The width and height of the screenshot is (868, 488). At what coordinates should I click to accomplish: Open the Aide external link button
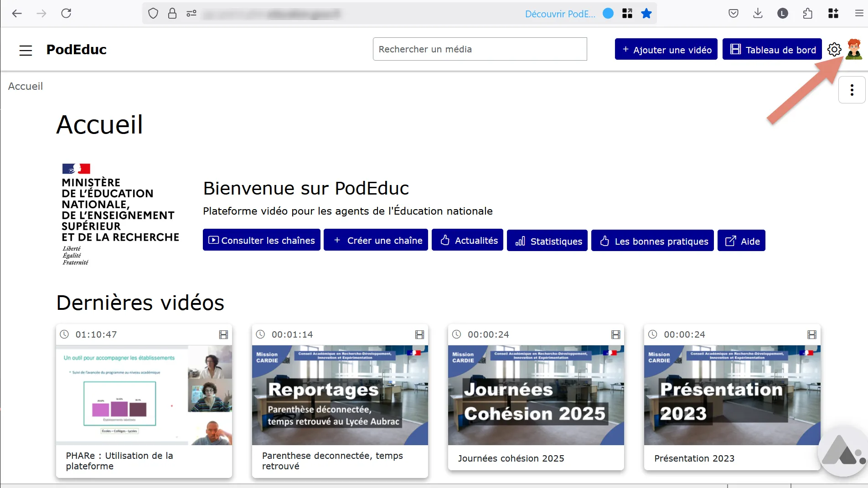point(741,241)
